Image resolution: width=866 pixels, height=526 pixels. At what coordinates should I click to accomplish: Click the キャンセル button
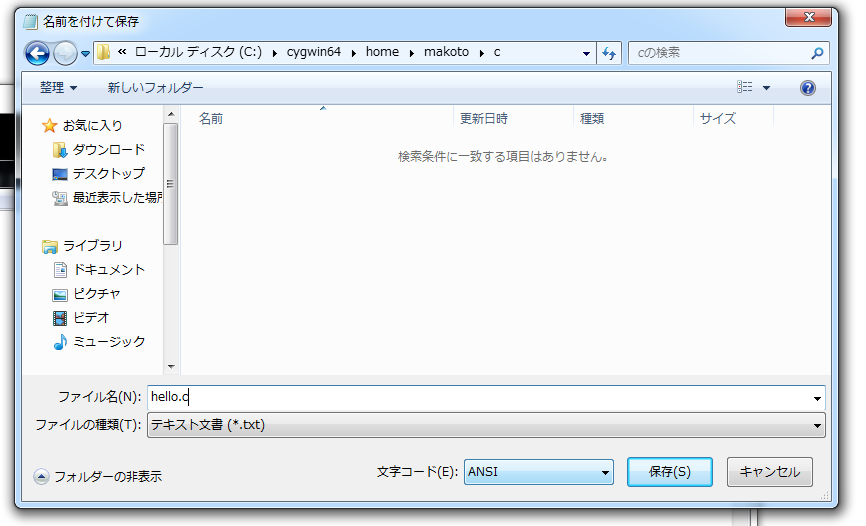[x=769, y=472]
